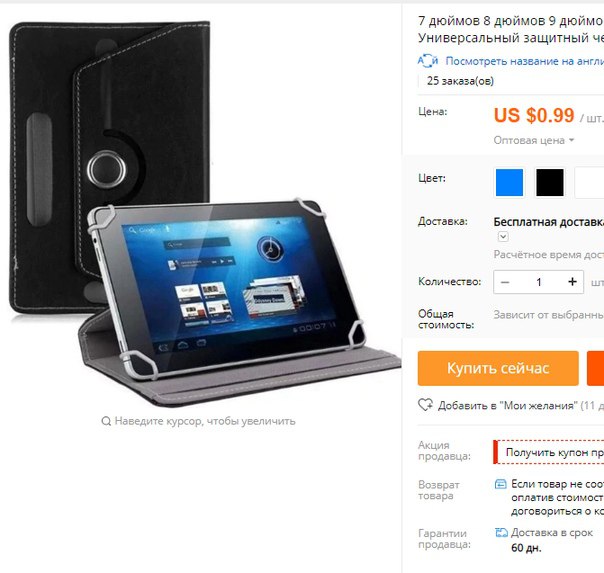
Task: Click the translate icon beside the English title link
Action: point(428,61)
